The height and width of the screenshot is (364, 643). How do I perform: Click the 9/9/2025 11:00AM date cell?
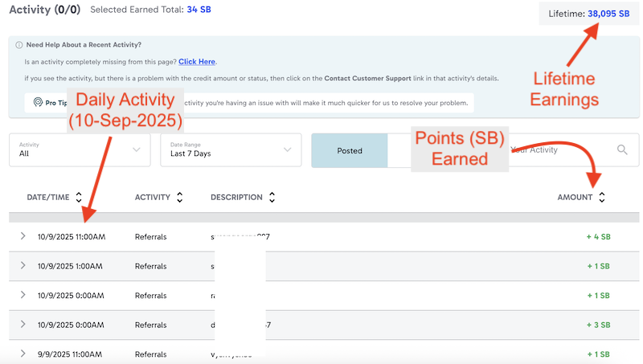[70, 354]
